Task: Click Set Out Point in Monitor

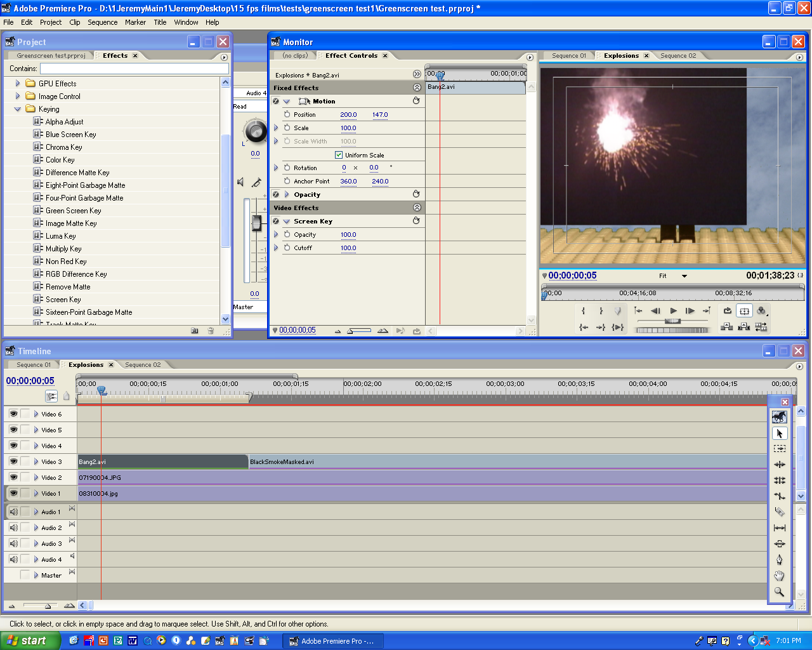Action: click(x=601, y=311)
